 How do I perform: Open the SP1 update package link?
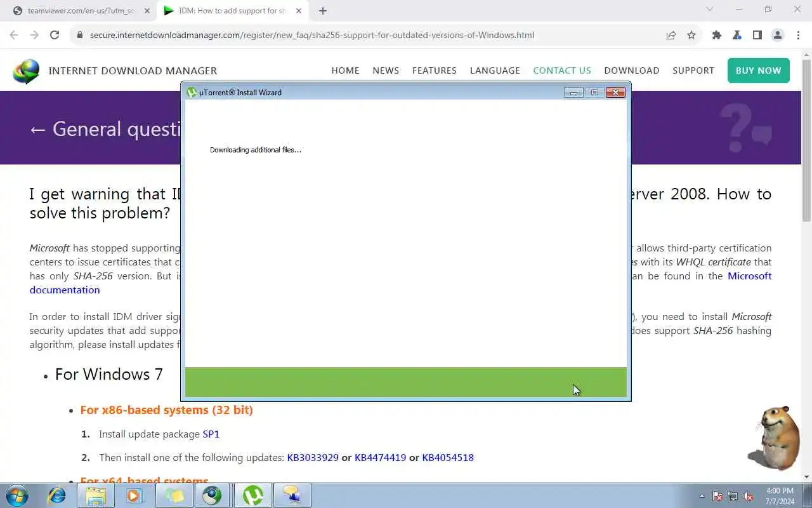pos(211,434)
